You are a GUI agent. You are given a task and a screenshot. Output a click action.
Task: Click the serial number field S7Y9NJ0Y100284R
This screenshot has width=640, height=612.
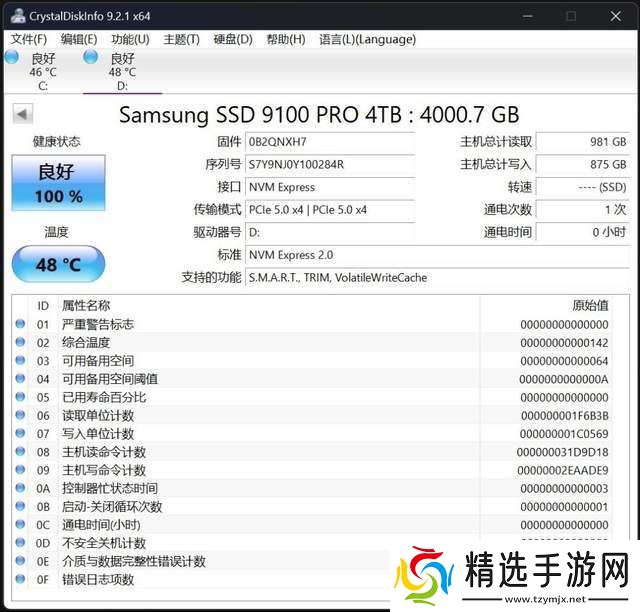click(x=329, y=165)
